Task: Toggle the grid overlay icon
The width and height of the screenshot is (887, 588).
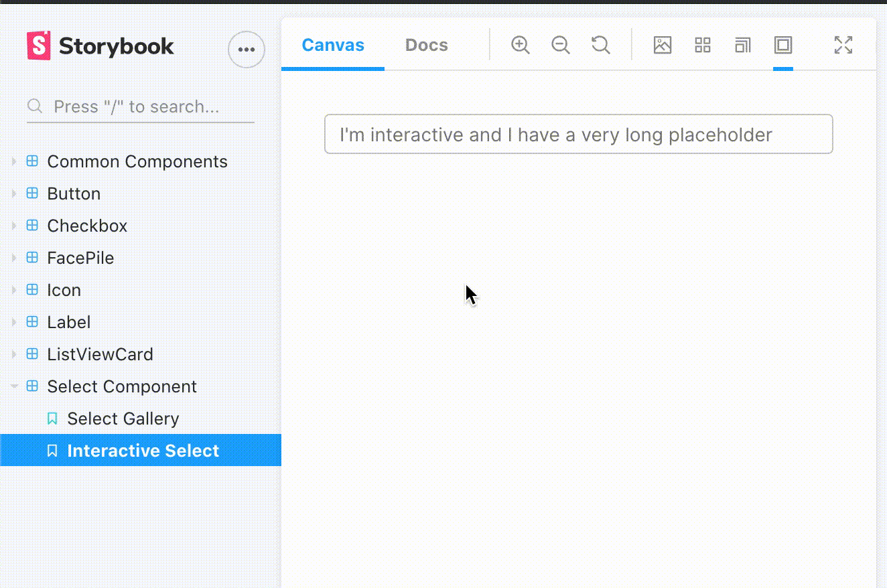Action: coord(703,45)
